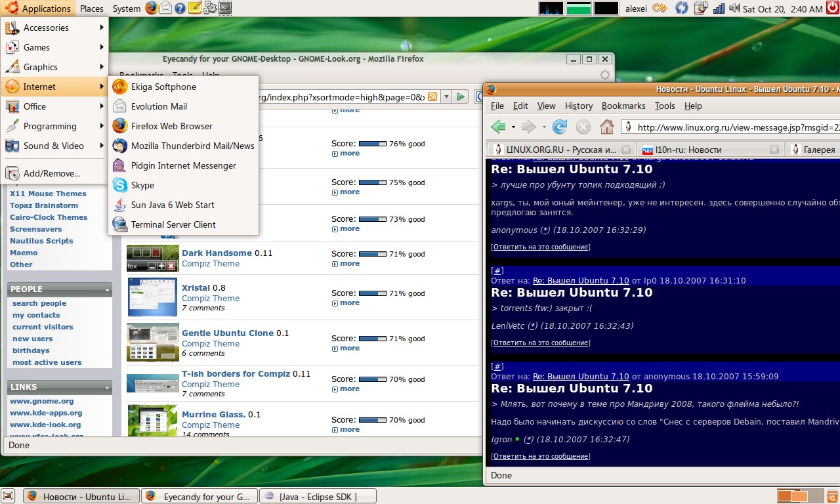Open the blue help icon in top panel

coord(180,9)
